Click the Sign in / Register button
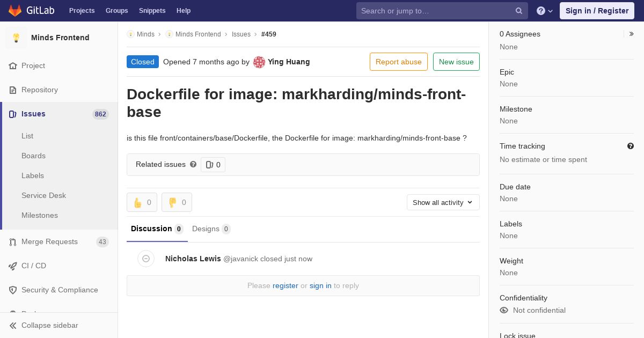Viewport: 644px width, 338px height. click(x=597, y=11)
